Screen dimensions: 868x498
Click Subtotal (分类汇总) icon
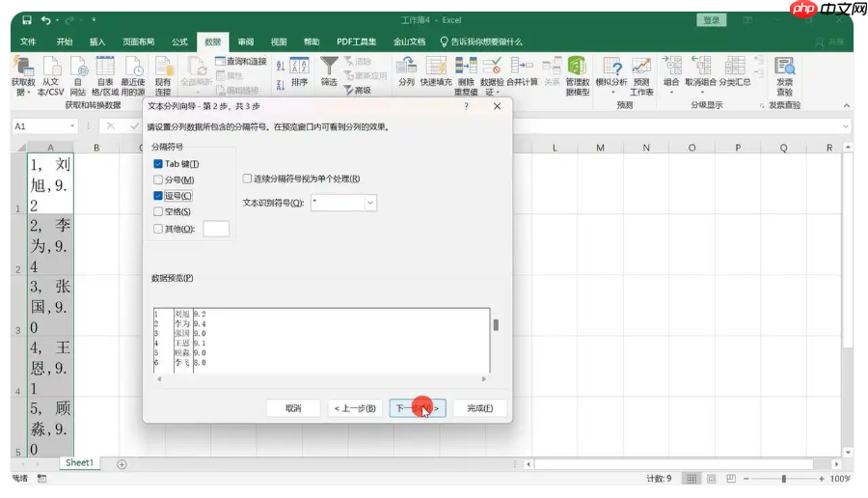click(735, 72)
